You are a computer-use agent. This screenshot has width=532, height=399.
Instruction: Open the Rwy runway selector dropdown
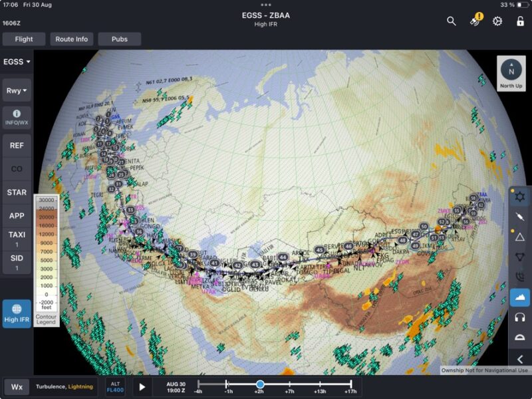point(16,90)
